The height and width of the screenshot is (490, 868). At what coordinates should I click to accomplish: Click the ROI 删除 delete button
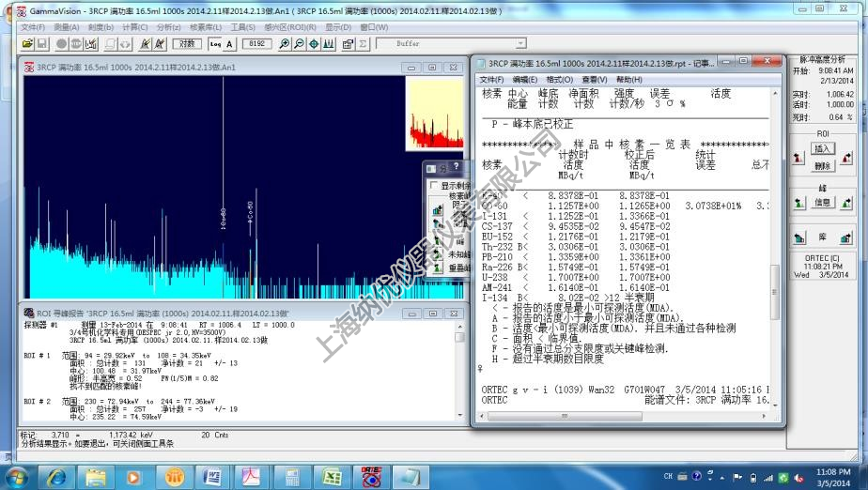[x=822, y=165]
